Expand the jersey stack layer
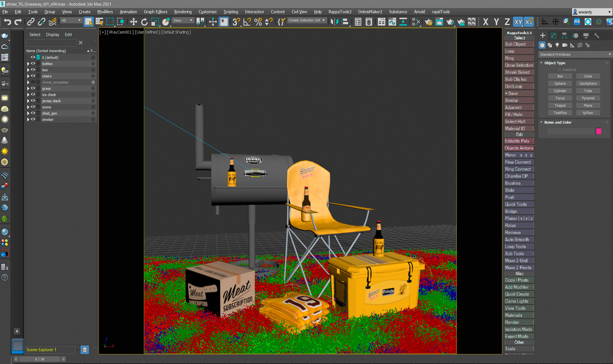Image resolution: width=613 pixels, height=364 pixels. point(28,101)
